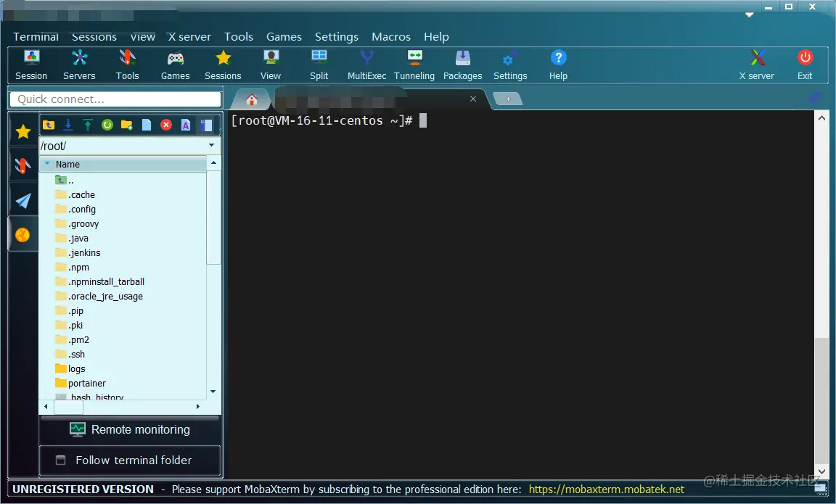The width and height of the screenshot is (836, 504).
Task: Select the .npm folder
Action: pos(72,267)
